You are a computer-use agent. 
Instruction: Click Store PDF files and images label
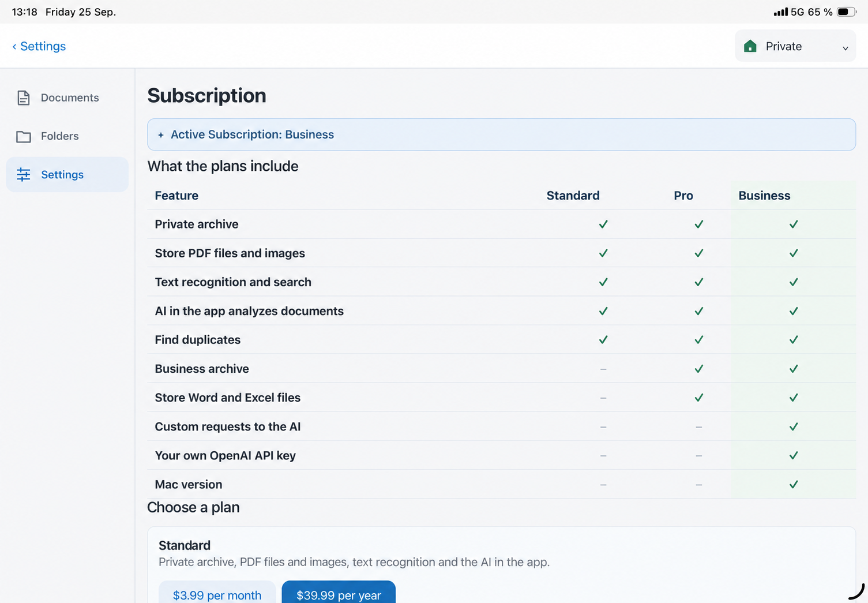point(230,253)
